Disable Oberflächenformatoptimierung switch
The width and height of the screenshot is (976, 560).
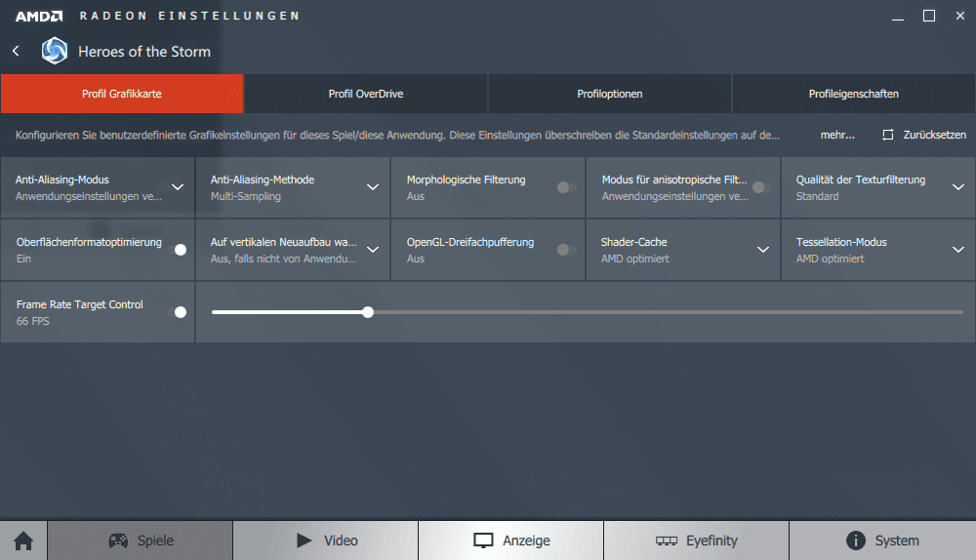[x=178, y=250]
